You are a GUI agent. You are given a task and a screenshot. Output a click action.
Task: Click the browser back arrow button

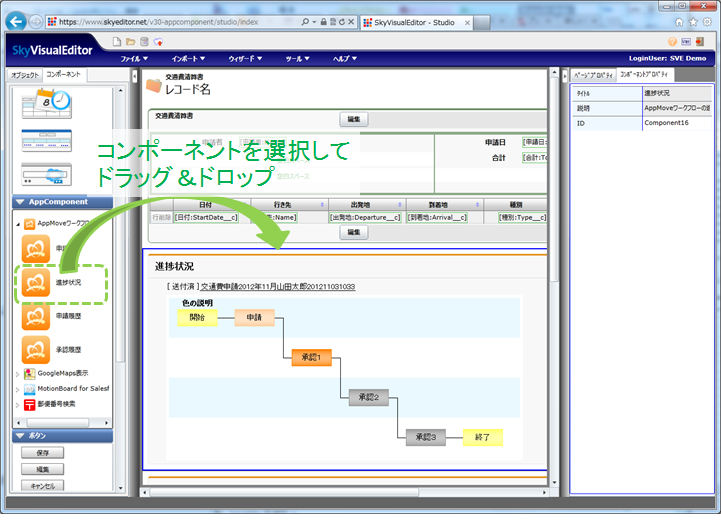pos(16,22)
